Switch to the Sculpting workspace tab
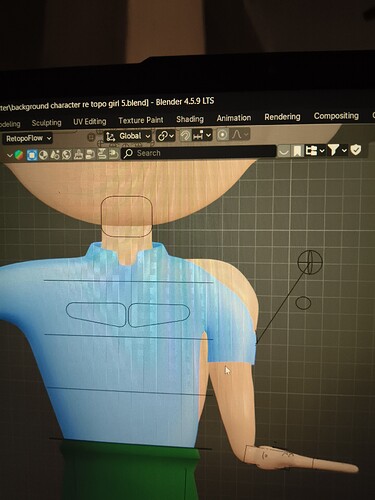Screen dimensions: 375x500 [x=46, y=123]
